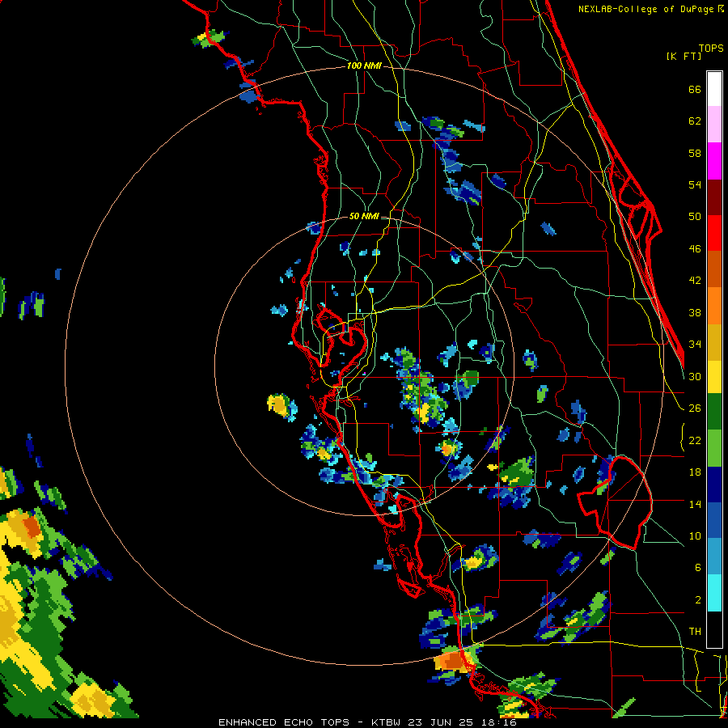
Task: Click the 10 legend value
Action: coord(695,536)
